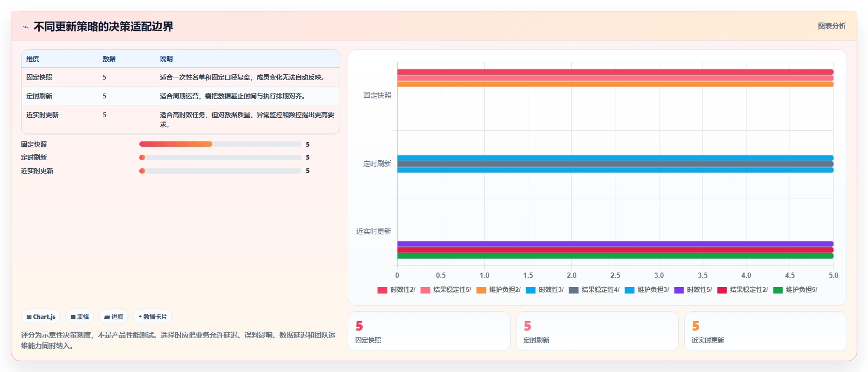Click the 说明 column header
The image size is (868, 372).
pyautogui.click(x=166, y=59)
